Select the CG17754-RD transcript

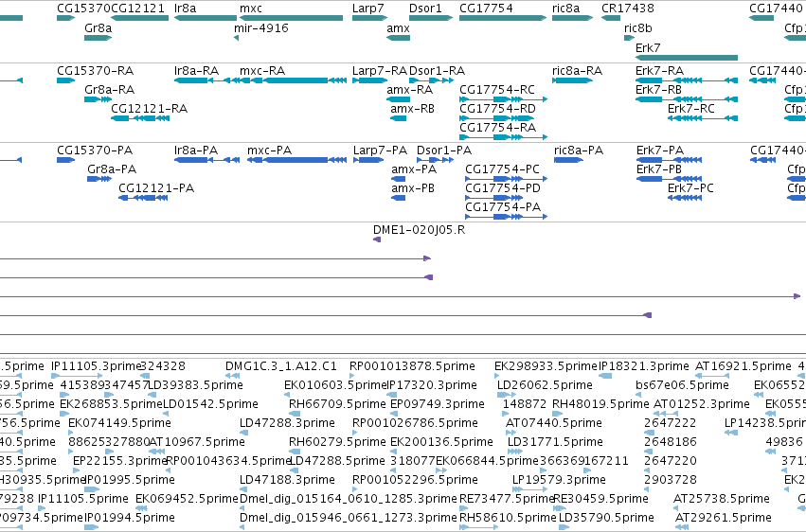tap(497, 108)
